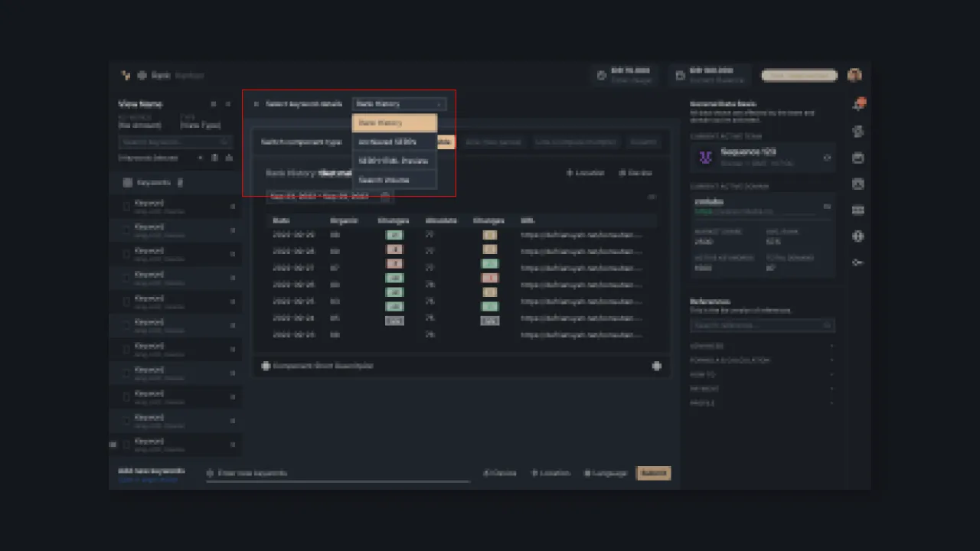The image size is (980, 551).
Task: Expand the ADVANCED reference section
Action: point(762,346)
